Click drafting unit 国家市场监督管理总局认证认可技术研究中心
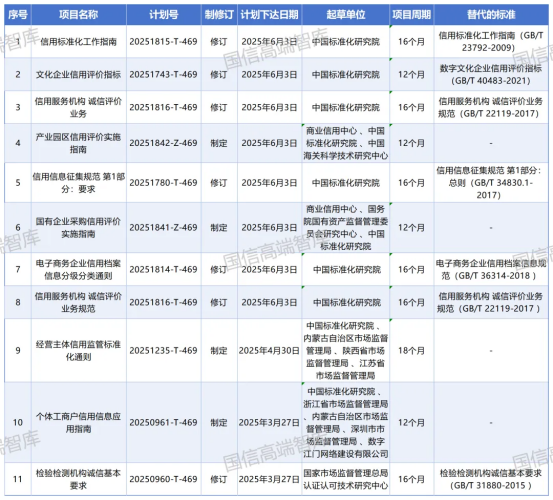Image resolution: width=553 pixels, height=500 pixels. [x=346, y=479]
